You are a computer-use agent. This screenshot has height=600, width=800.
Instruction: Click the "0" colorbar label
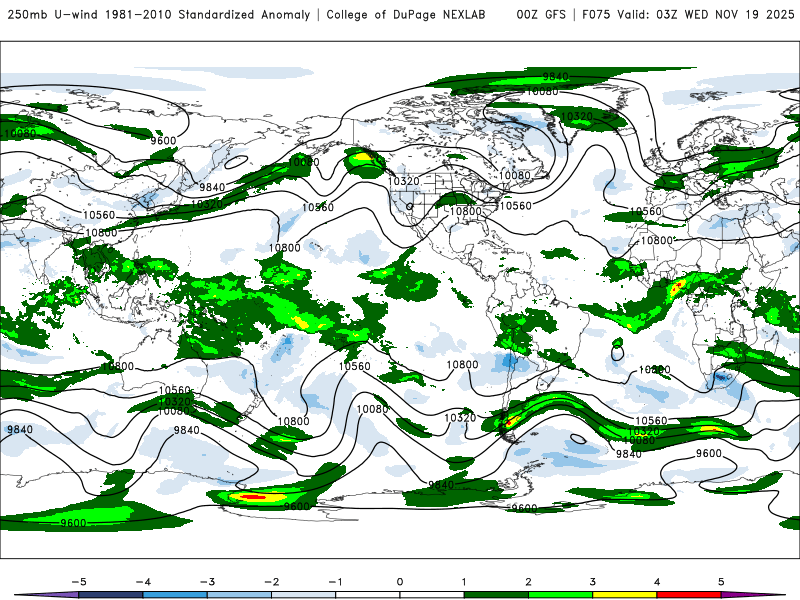400,582
